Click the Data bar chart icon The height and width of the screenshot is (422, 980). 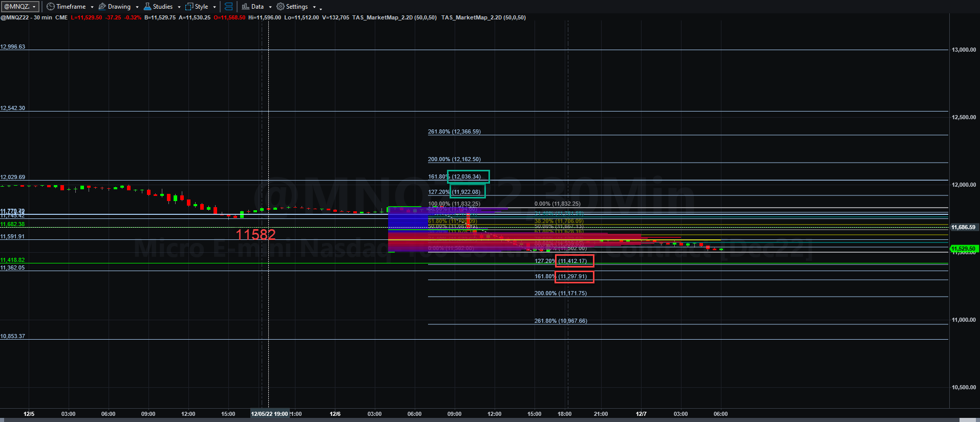click(x=245, y=7)
